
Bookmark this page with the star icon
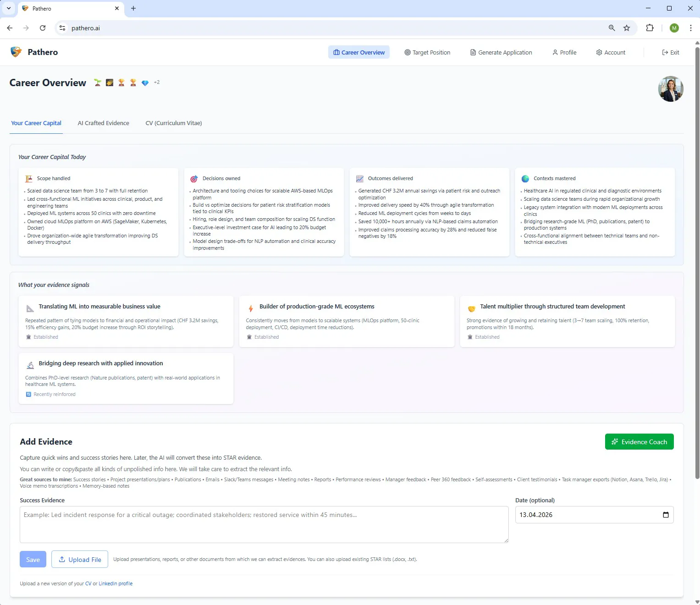(x=627, y=28)
